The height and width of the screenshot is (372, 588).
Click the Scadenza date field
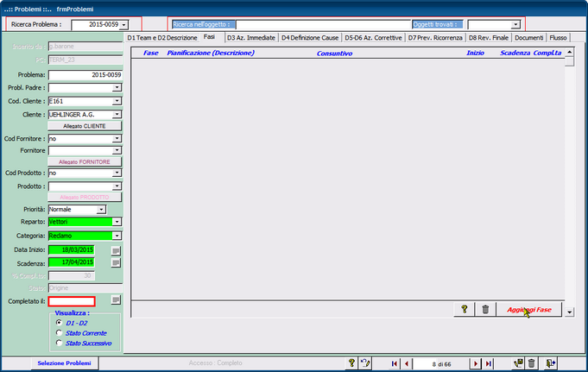point(72,262)
